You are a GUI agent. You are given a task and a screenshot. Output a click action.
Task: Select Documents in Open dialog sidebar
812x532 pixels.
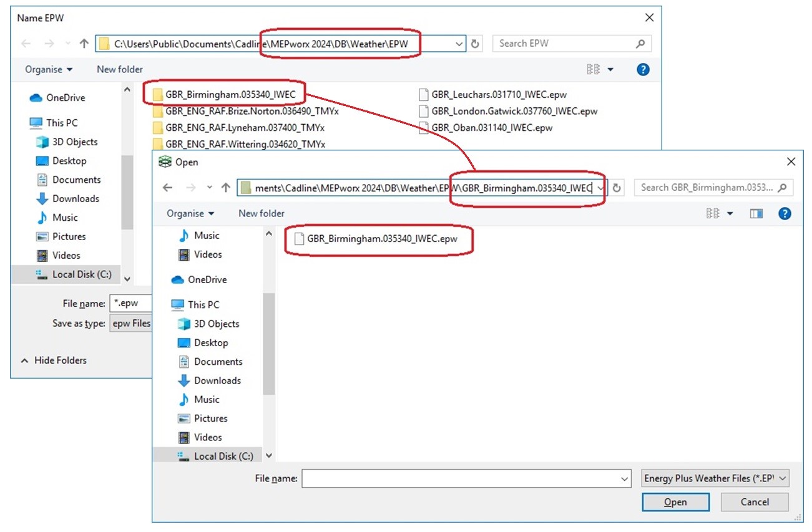point(210,362)
